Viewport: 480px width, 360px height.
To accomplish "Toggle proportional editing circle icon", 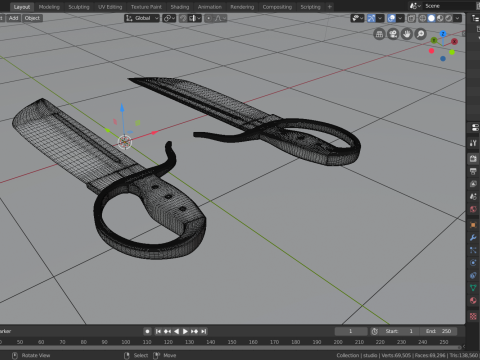I will pos(209,18).
